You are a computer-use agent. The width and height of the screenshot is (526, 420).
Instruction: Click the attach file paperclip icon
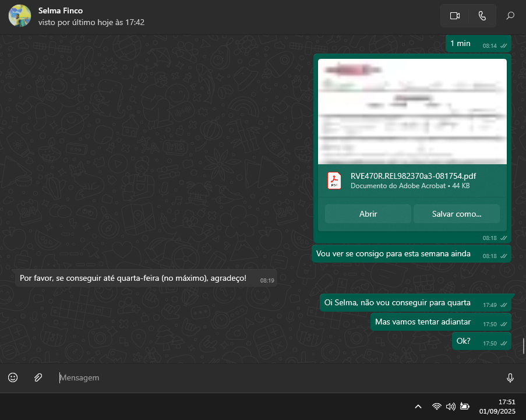38,377
